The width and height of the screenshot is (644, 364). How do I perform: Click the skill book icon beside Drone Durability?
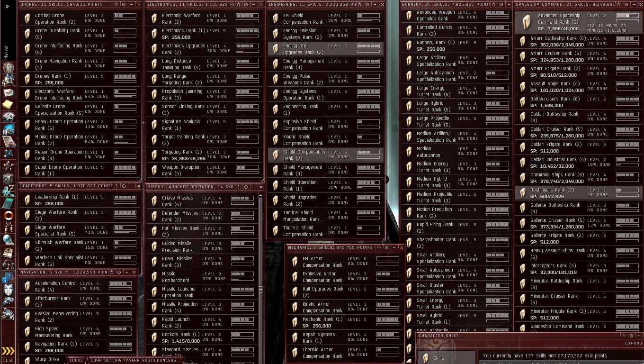(x=27, y=34)
